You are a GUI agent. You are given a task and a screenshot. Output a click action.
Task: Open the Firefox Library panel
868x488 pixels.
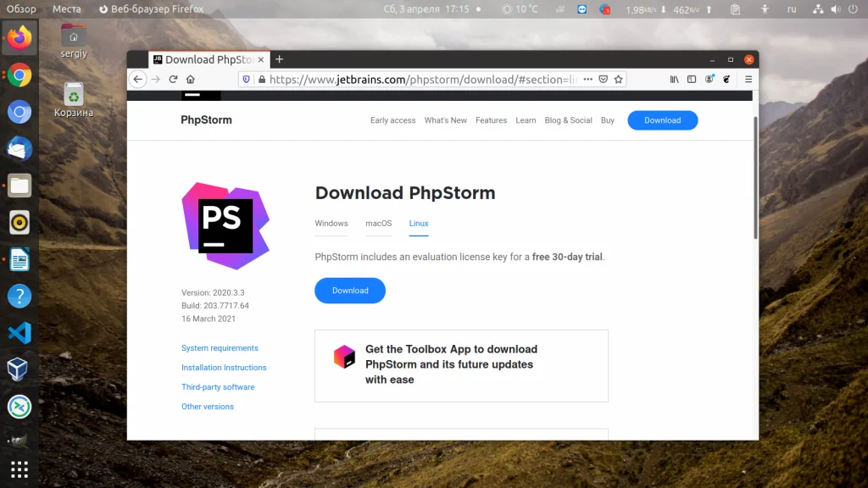point(674,79)
